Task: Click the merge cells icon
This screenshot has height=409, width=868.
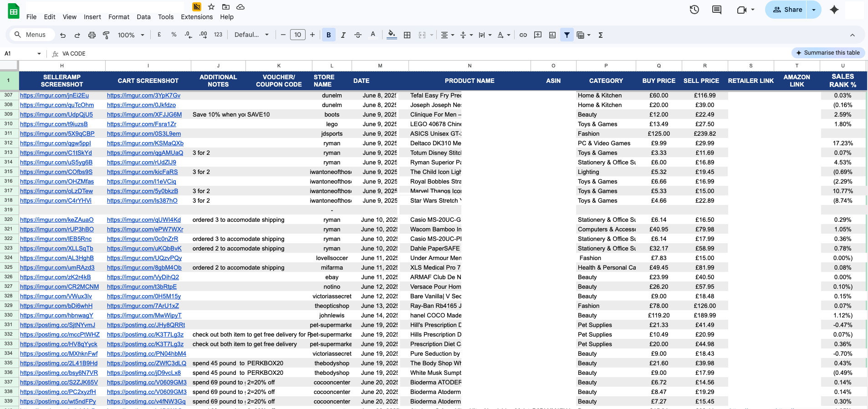Action: [x=422, y=35]
